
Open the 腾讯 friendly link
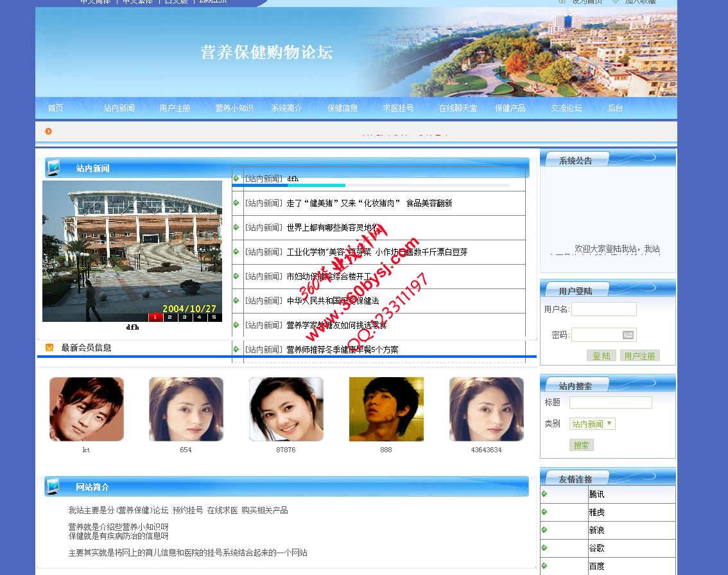pyautogui.click(x=596, y=494)
